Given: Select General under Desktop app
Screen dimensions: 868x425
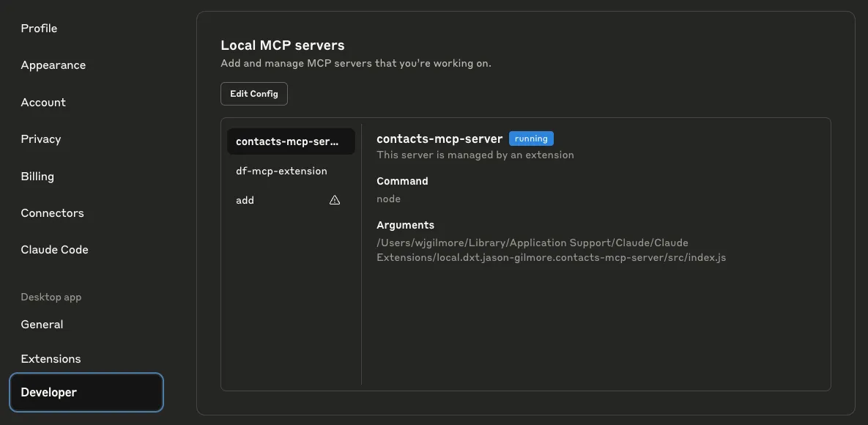Looking at the screenshot, I should [x=42, y=324].
